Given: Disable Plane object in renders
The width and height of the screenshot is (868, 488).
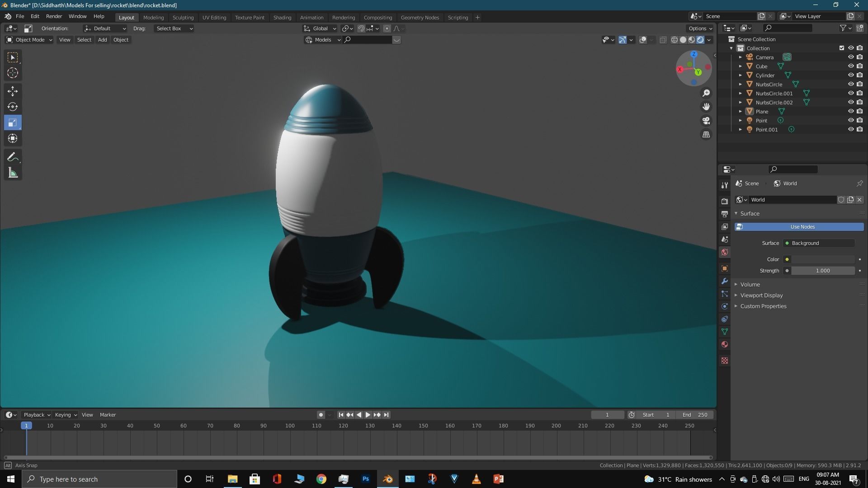Looking at the screenshot, I should pos(859,112).
